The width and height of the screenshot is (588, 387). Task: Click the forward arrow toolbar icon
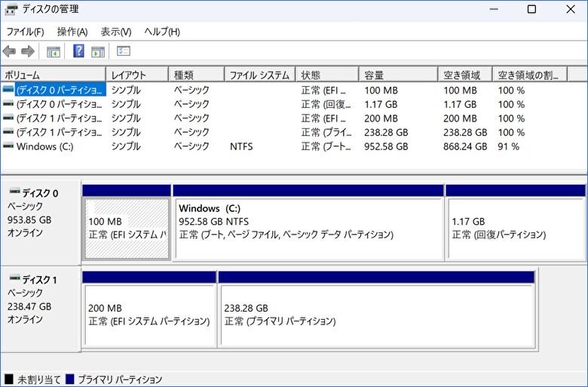pos(28,51)
